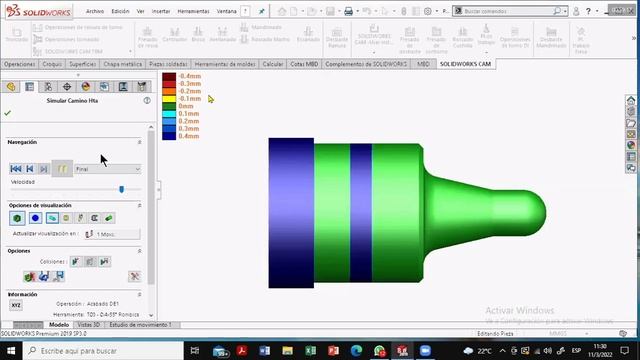This screenshot has height=360, width=640.
Task: Toggle third Colisiones option icon
Action: (104, 262)
